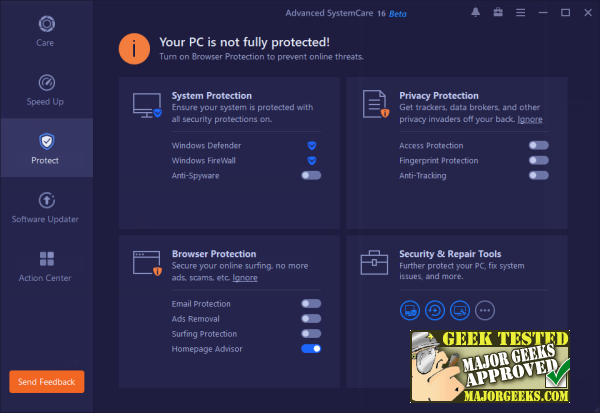Open the hamburger options menu
The height and width of the screenshot is (413, 600).
[x=520, y=13]
